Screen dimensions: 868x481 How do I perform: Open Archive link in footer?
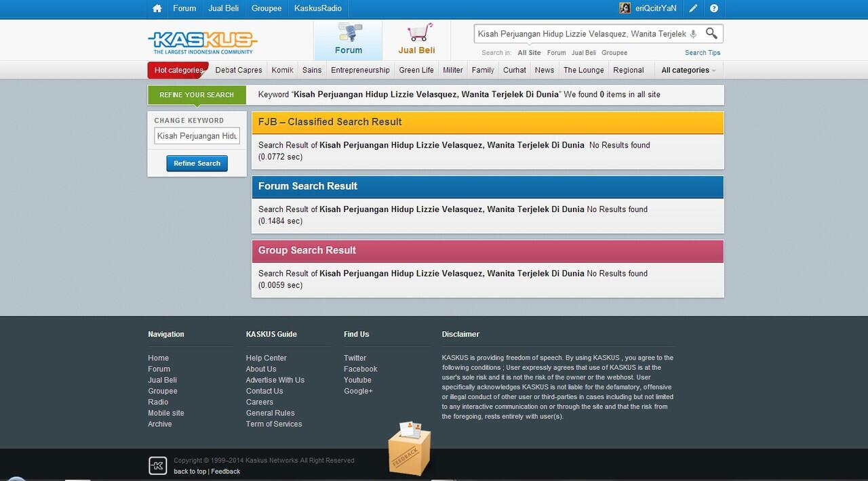pyautogui.click(x=160, y=424)
